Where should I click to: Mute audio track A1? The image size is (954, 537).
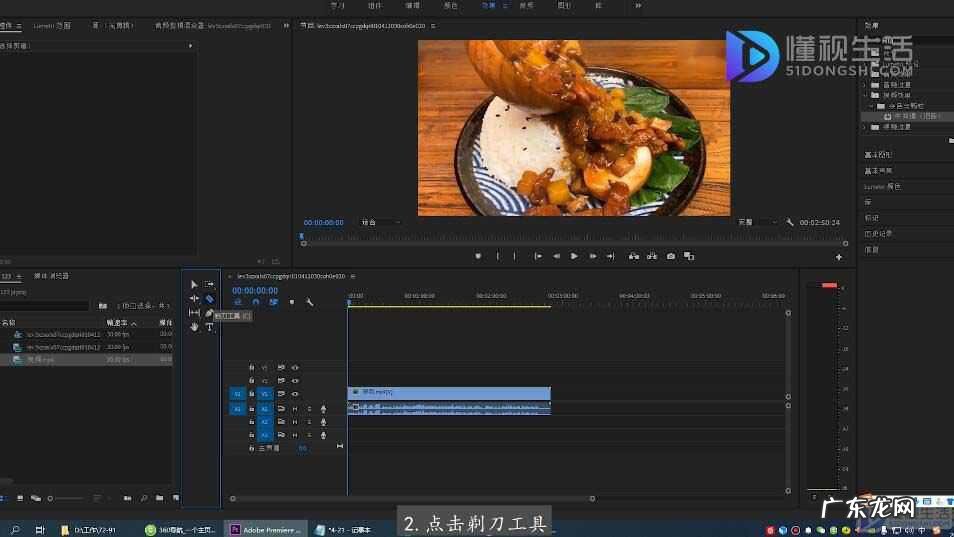coord(295,409)
